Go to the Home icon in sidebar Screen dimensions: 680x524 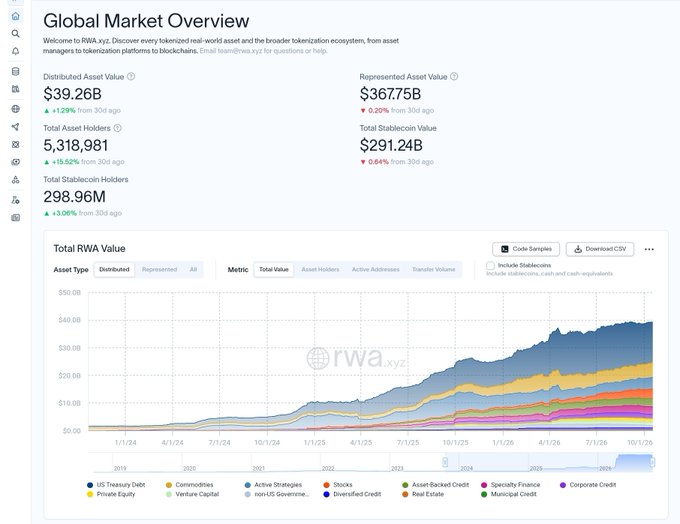[16, 16]
